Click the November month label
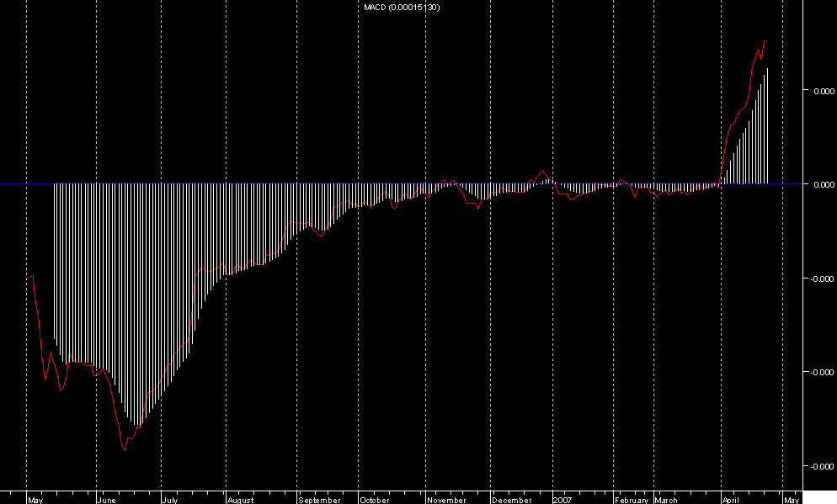Viewport: 837px width, 504px height. point(446,501)
